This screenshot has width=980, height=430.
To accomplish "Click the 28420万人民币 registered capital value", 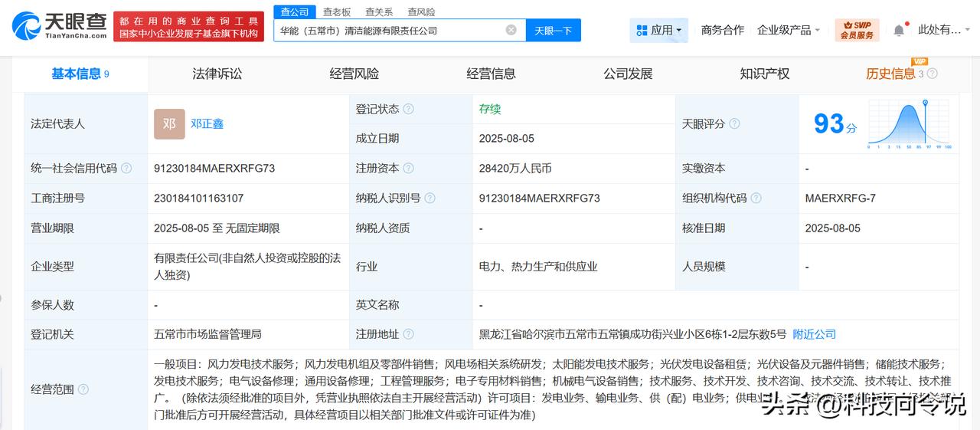I will (515, 168).
